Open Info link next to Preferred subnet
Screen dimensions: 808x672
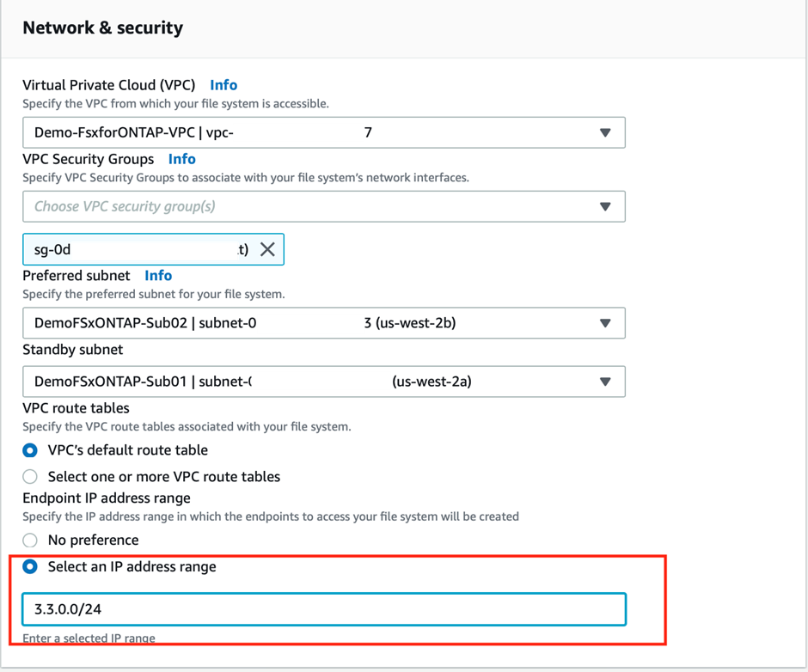tap(158, 276)
